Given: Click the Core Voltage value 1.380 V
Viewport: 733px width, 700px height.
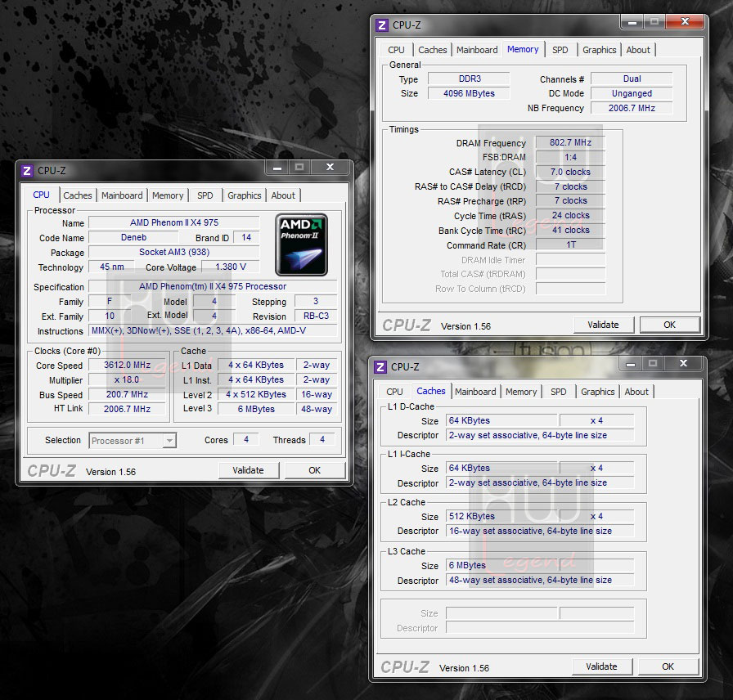Looking at the screenshot, I should coord(231,267).
